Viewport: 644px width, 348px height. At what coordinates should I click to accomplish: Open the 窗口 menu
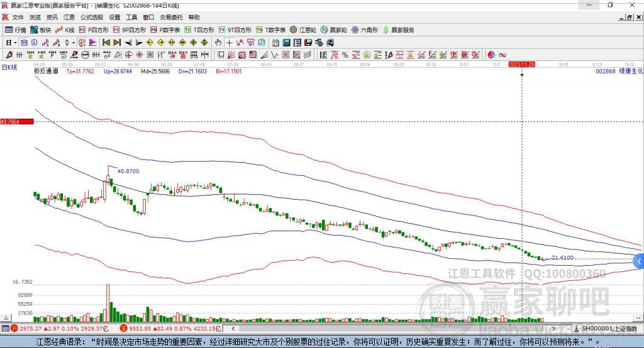[148, 17]
